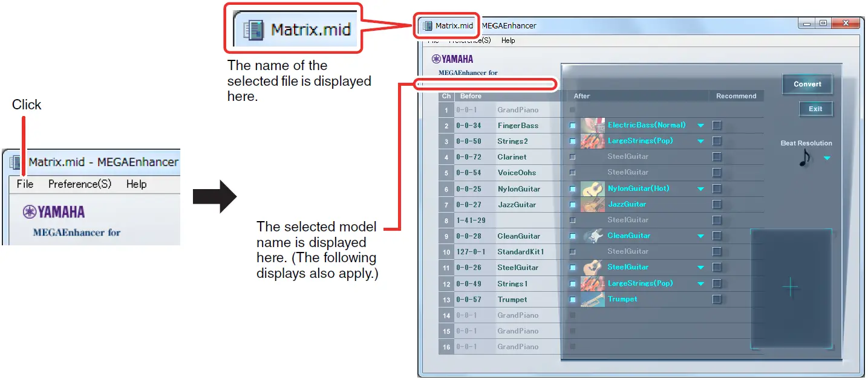Click the Before column header

tap(471, 96)
